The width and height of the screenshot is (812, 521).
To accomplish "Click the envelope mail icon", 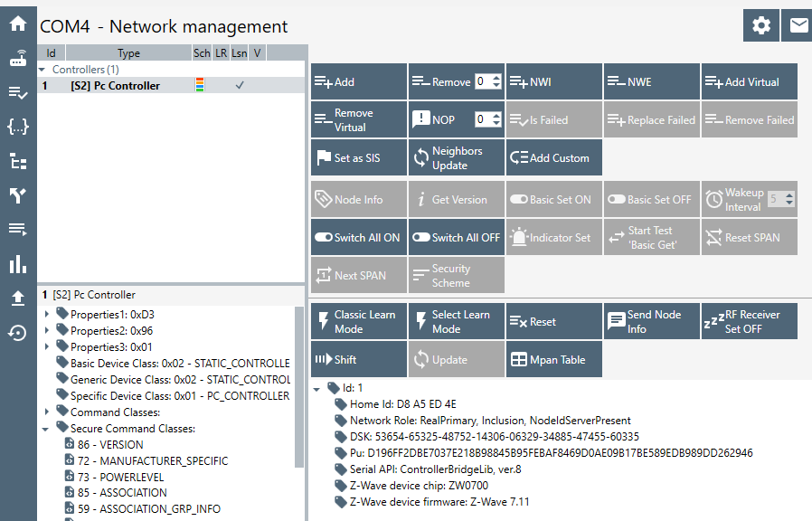I will tap(798, 25).
